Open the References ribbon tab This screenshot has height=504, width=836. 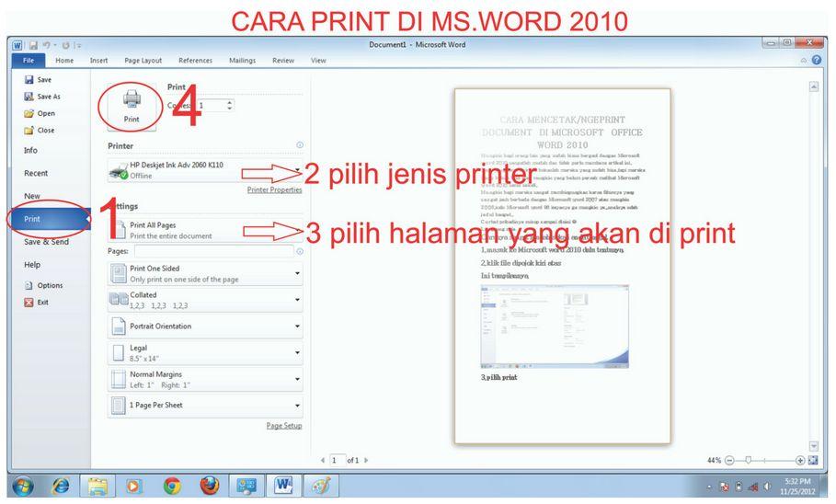click(195, 61)
